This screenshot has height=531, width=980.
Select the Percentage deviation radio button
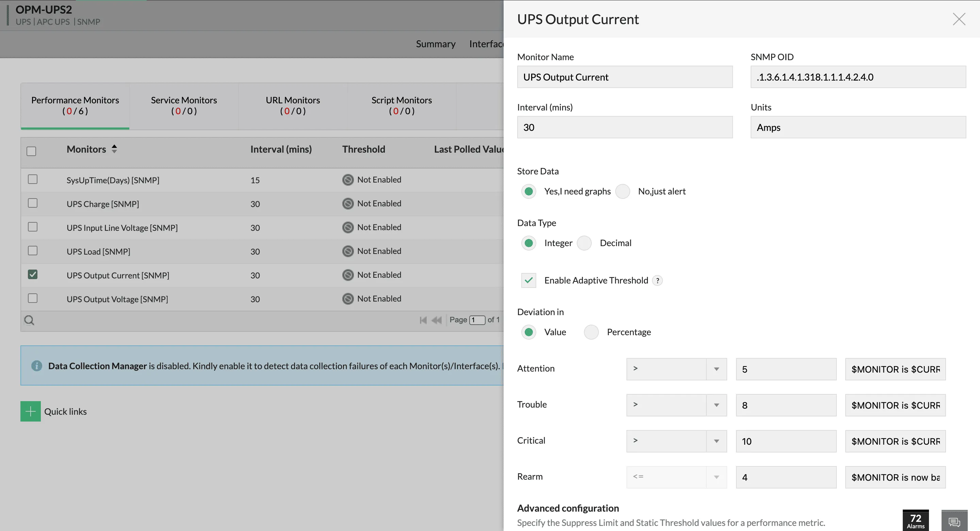pos(591,332)
